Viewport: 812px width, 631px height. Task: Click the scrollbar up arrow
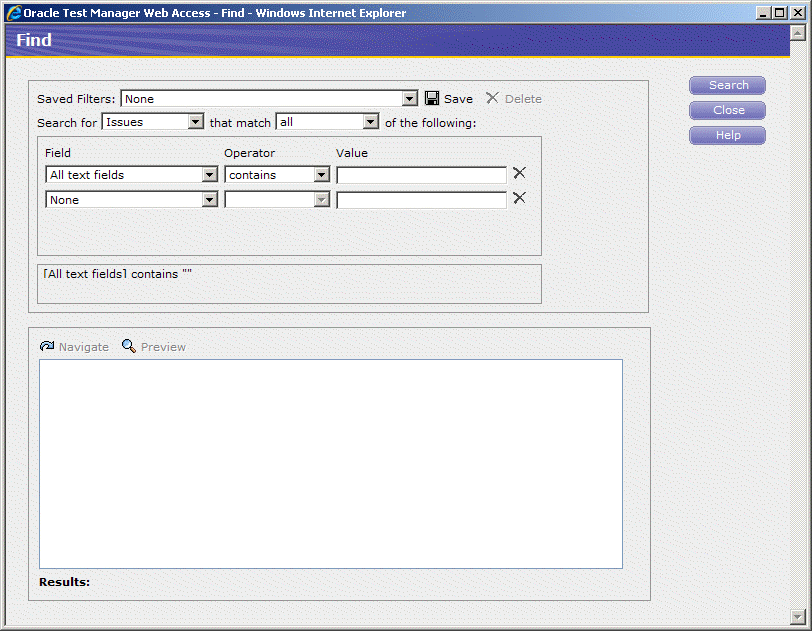(x=798, y=33)
